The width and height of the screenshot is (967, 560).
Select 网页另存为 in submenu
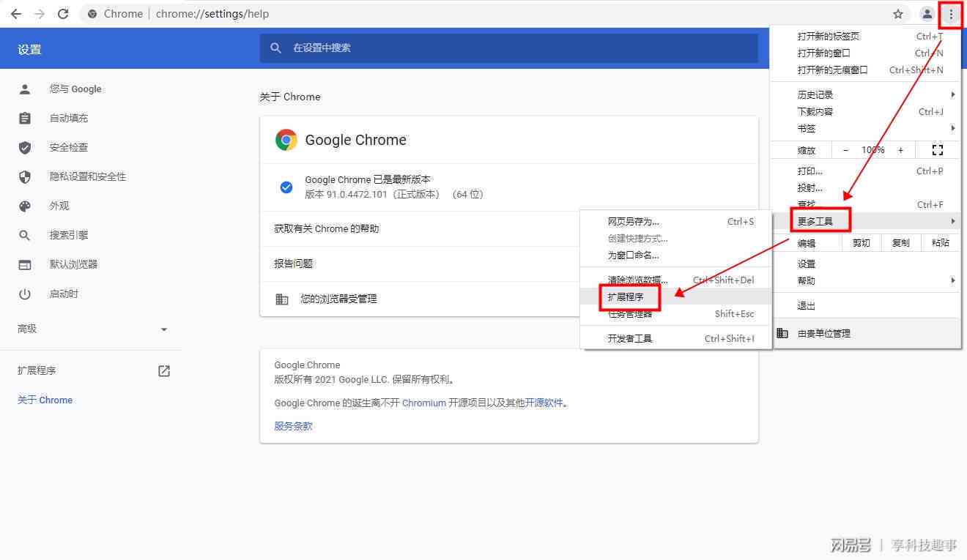point(675,222)
